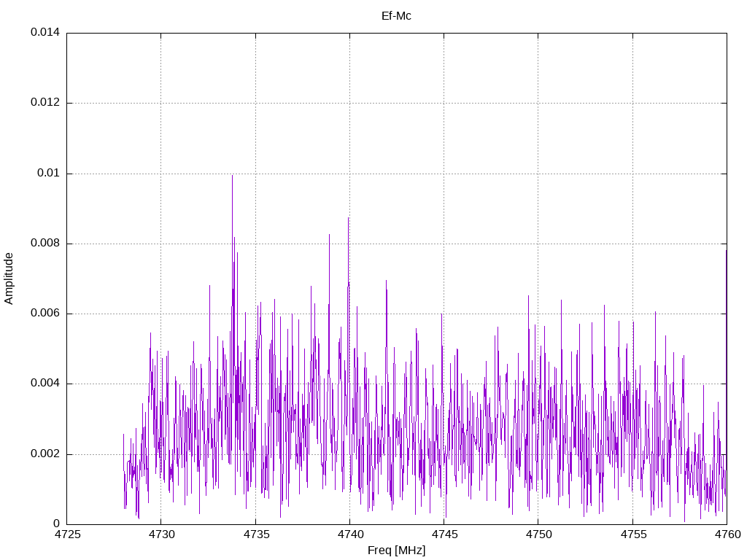This screenshot has height=560, width=747.
Task: Click the 4730 x-axis tick label
Action: pos(161,534)
